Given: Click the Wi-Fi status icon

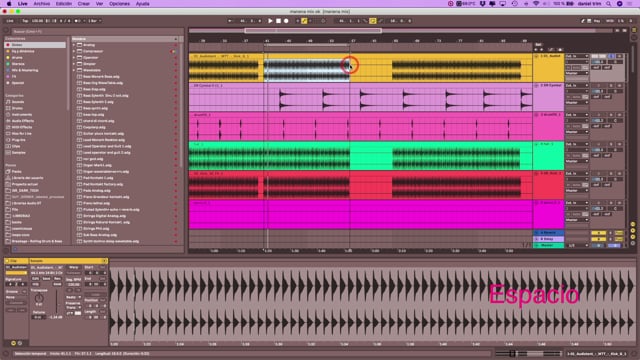Looking at the screenshot, I should (536, 4).
